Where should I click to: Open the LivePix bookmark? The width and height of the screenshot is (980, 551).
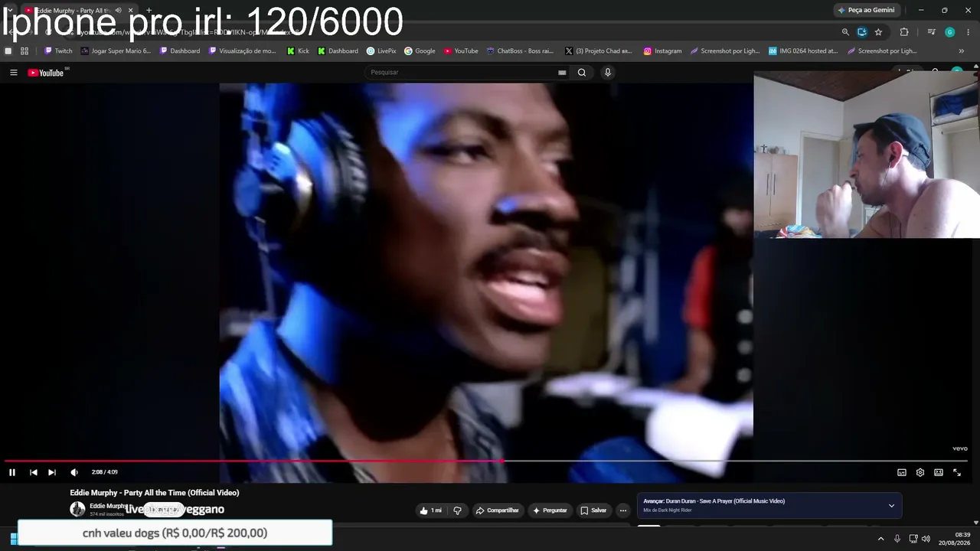pyautogui.click(x=381, y=51)
